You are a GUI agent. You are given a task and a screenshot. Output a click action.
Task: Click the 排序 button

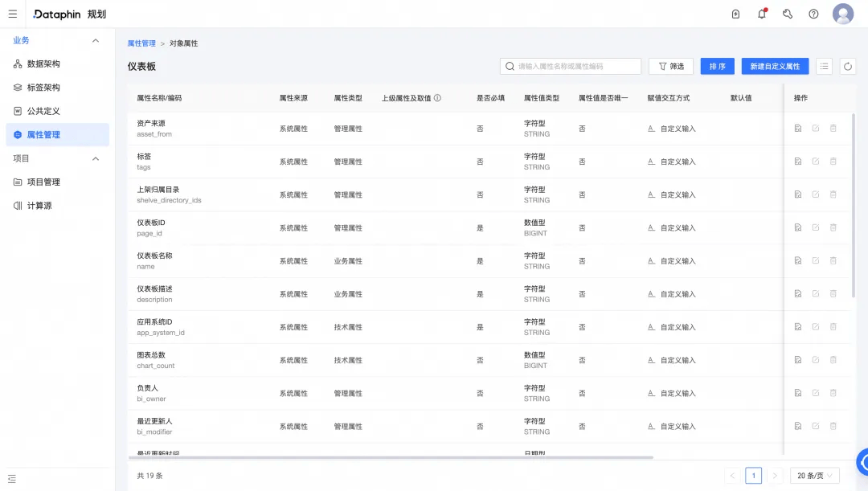(718, 67)
